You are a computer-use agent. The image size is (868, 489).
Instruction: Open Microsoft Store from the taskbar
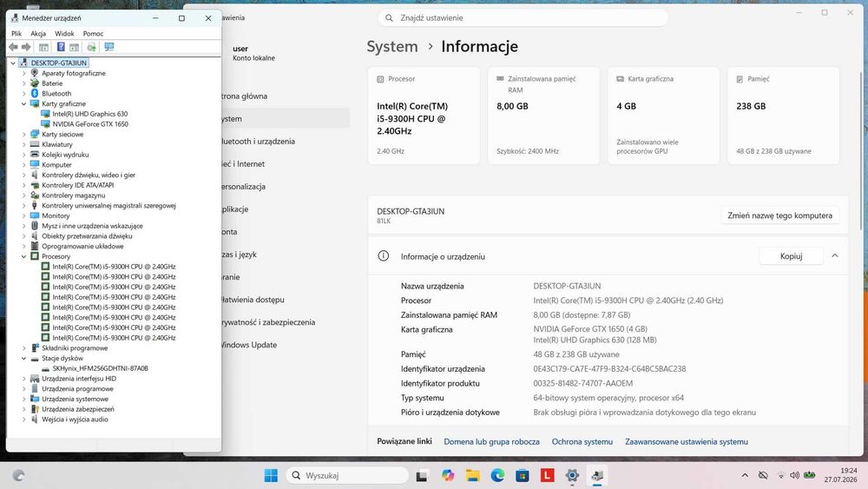522,475
